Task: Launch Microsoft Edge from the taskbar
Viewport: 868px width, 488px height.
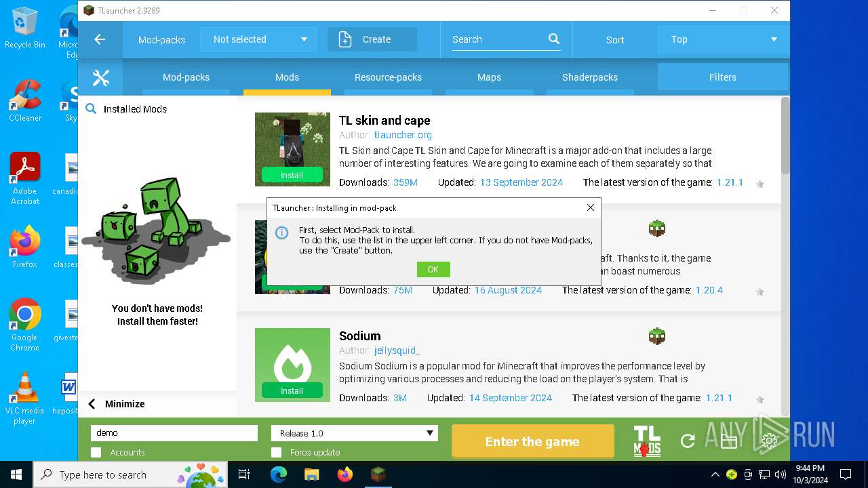Action: click(279, 474)
